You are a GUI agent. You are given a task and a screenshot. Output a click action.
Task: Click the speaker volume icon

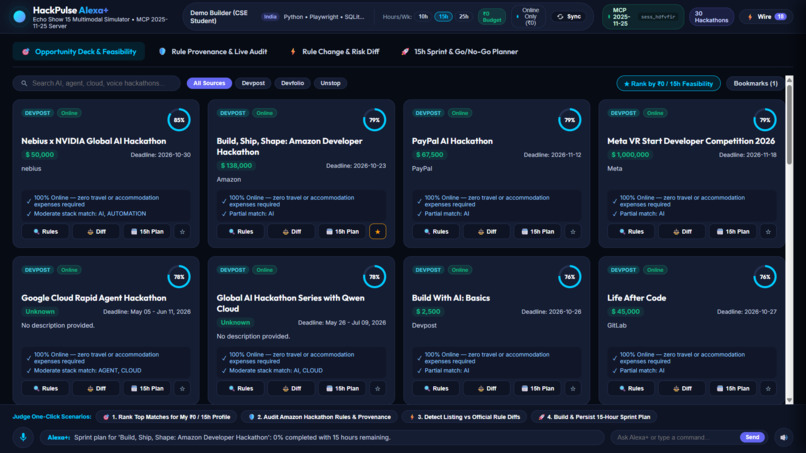[783, 437]
